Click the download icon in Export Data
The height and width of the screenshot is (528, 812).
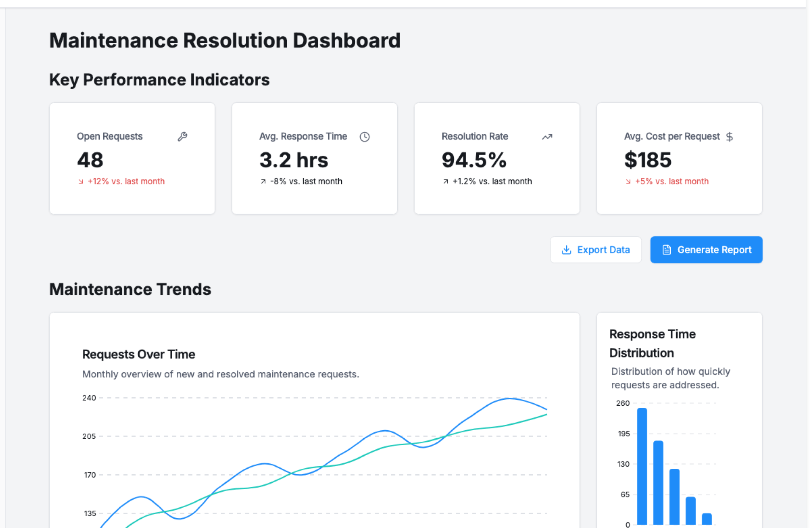coord(566,250)
